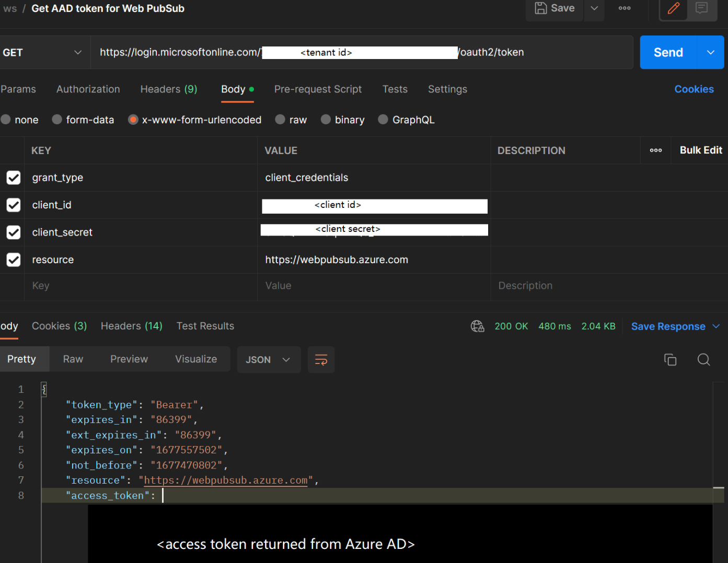
Task: Switch to the Pre-request Script tab
Action: pos(318,89)
